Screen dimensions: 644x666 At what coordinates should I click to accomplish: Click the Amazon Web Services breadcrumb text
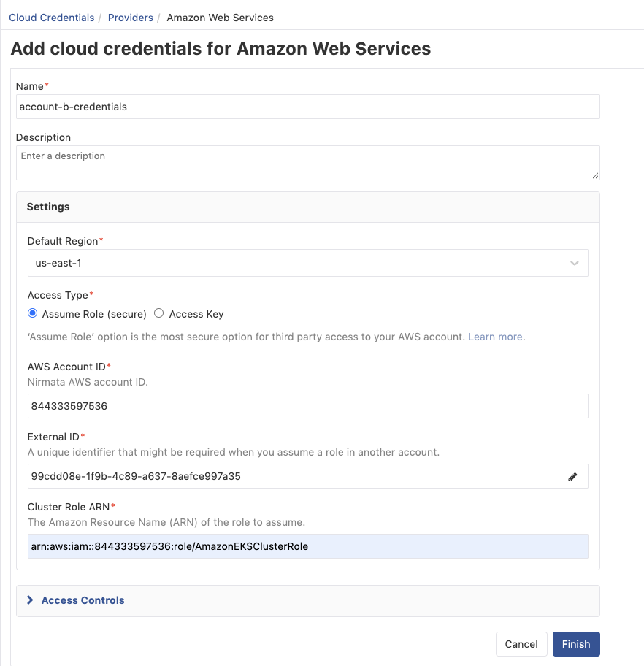point(220,18)
